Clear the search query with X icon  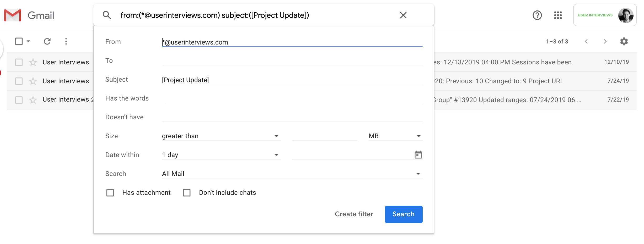pyautogui.click(x=403, y=15)
